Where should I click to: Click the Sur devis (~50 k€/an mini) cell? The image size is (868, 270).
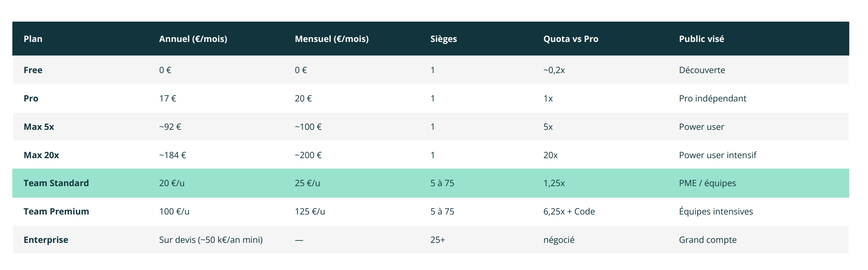tap(211, 240)
